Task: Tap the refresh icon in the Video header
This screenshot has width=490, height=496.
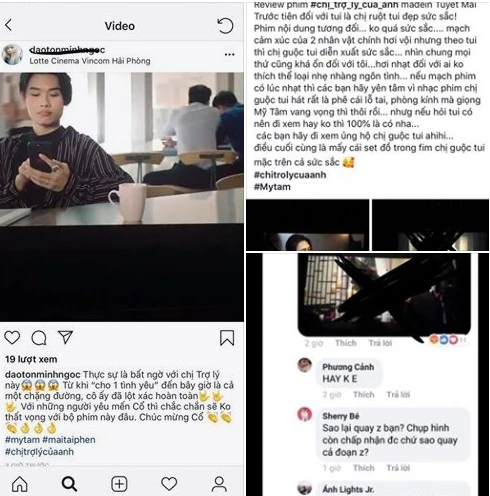Action: [x=225, y=26]
